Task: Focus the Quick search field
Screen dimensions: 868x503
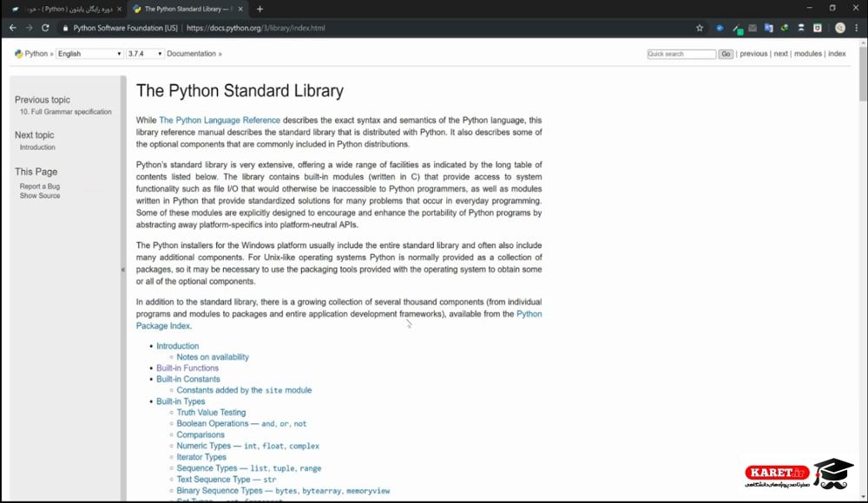Action: click(x=681, y=54)
